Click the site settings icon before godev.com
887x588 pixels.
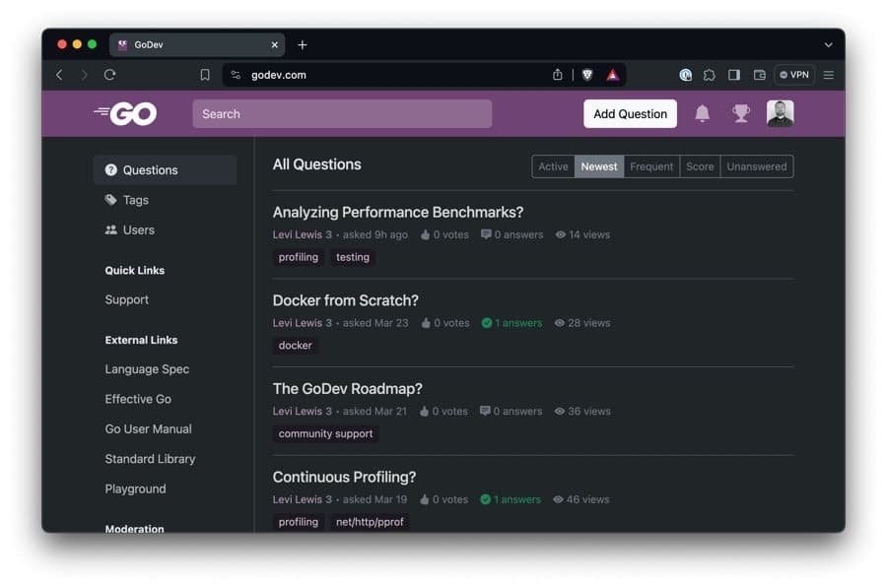pyautogui.click(x=236, y=75)
